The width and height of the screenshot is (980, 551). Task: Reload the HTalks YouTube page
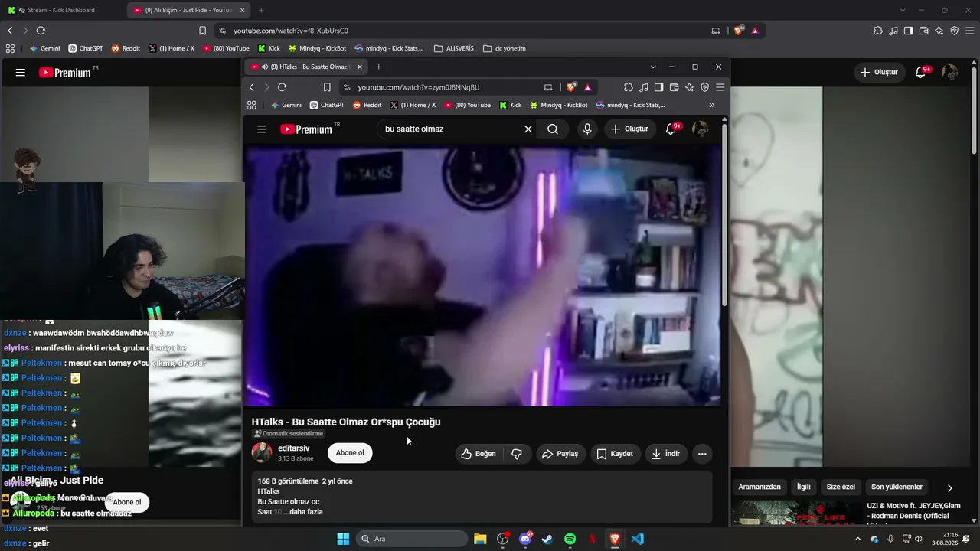click(x=282, y=87)
